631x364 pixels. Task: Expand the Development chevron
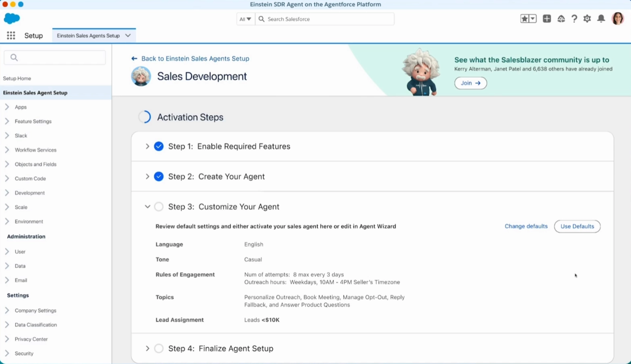point(7,193)
